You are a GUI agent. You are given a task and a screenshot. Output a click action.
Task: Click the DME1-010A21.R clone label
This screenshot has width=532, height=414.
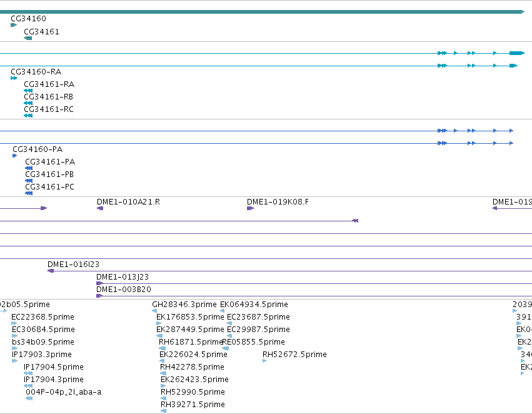(x=129, y=202)
